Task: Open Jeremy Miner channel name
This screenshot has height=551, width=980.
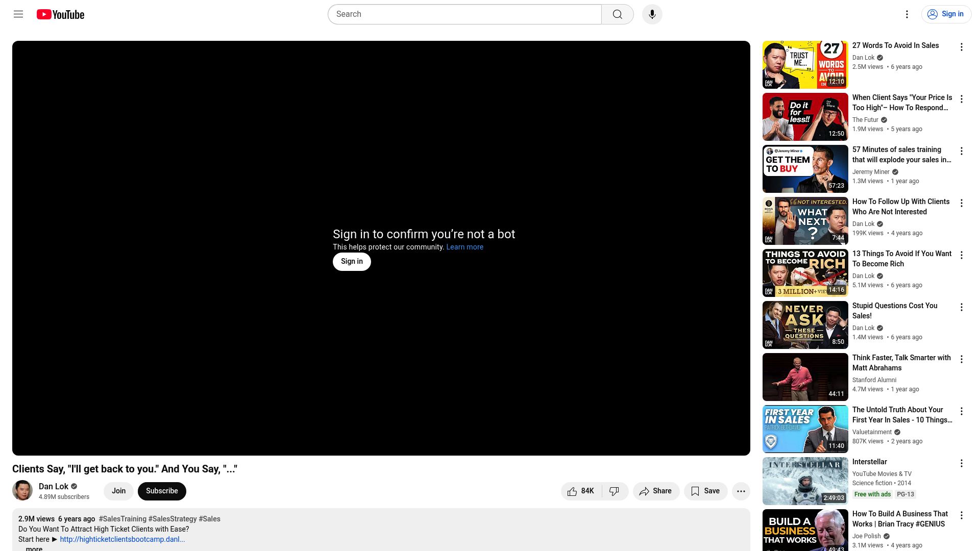Action: point(871,172)
